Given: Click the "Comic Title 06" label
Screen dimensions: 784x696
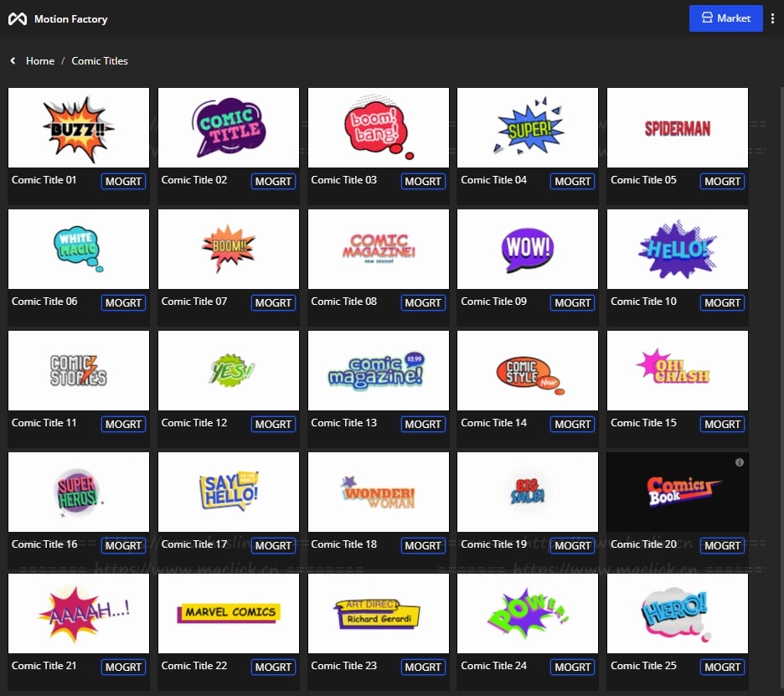Looking at the screenshot, I should [x=44, y=302].
